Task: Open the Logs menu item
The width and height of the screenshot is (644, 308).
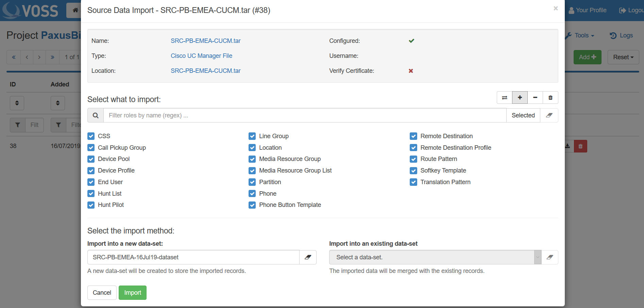Action: tap(622, 35)
